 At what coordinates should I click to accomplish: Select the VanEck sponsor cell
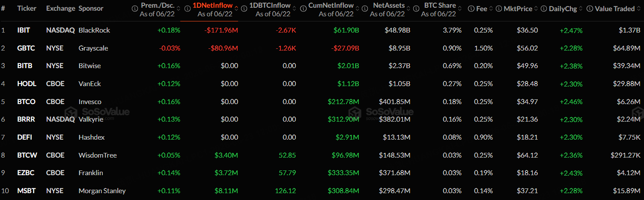(x=90, y=84)
